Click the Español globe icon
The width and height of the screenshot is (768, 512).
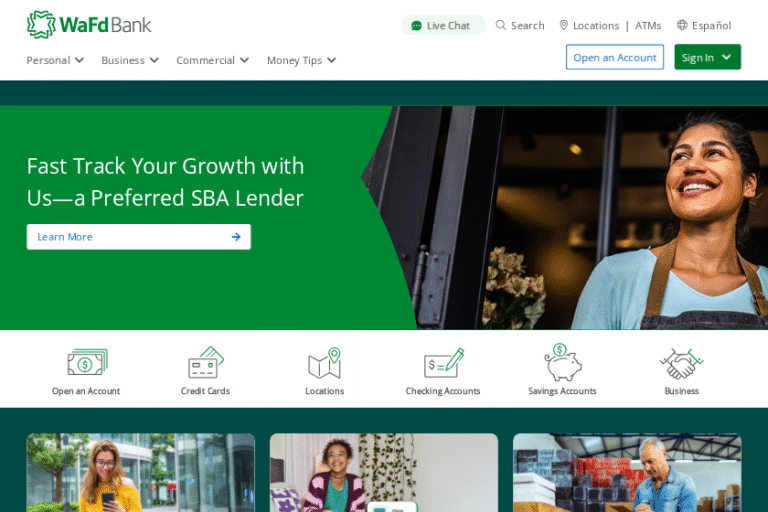[x=682, y=25]
